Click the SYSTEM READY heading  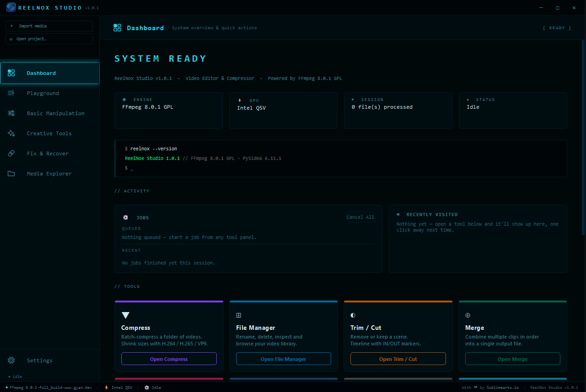161,58
